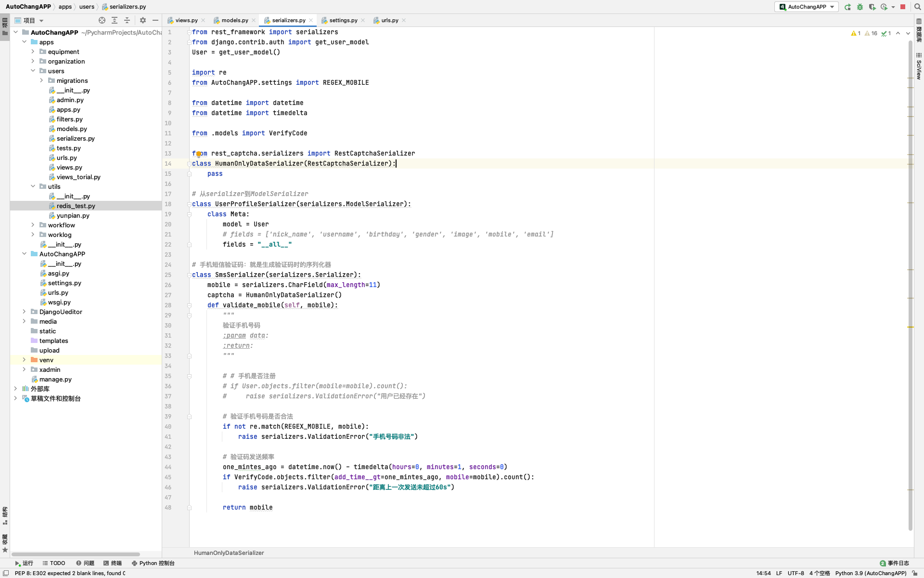Jump to next highlighted error arrow

point(908,33)
